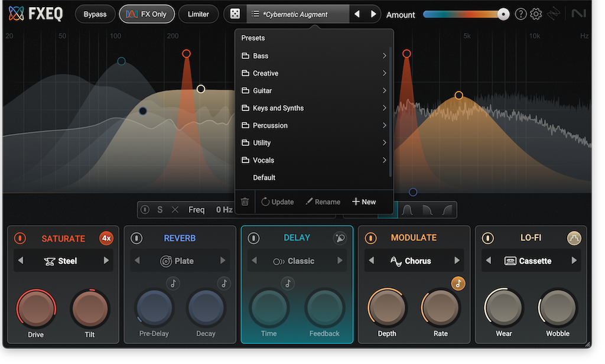Click the Native Instruments logo

click(578, 14)
